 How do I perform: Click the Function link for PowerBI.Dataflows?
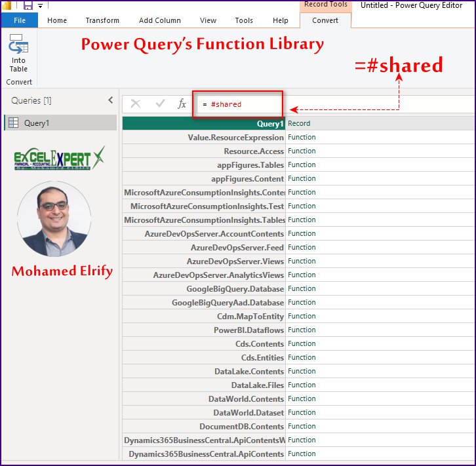(x=302, y=330)
